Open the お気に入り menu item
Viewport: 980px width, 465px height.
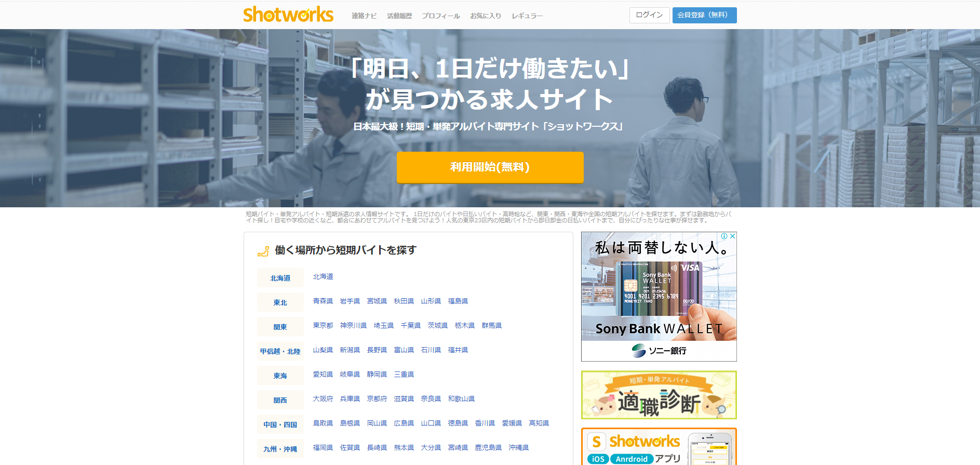[x=486, y=16]
